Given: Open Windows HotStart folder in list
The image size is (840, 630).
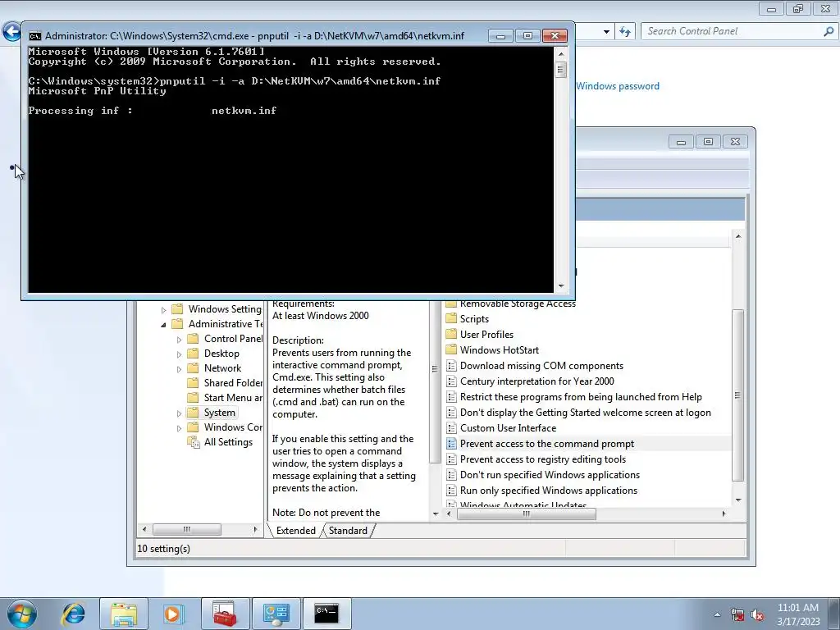Looking at the screenshot, I should click(x=500, y=349).
